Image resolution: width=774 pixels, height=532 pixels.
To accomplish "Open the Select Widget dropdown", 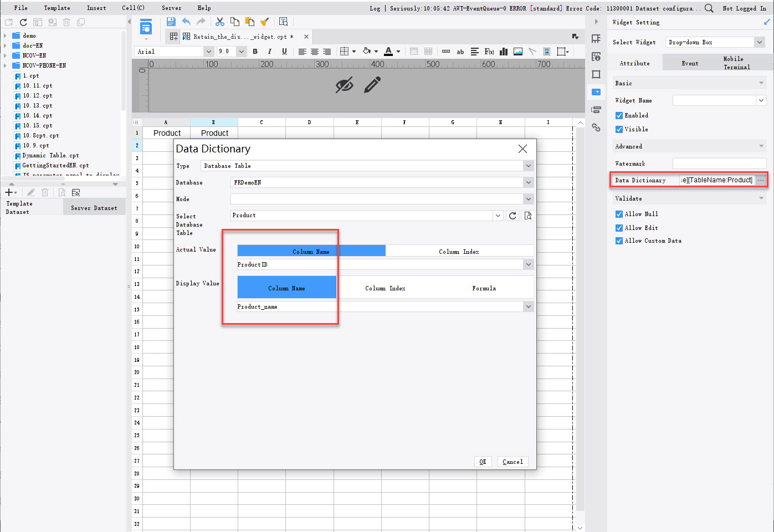I will click(760, 42).
